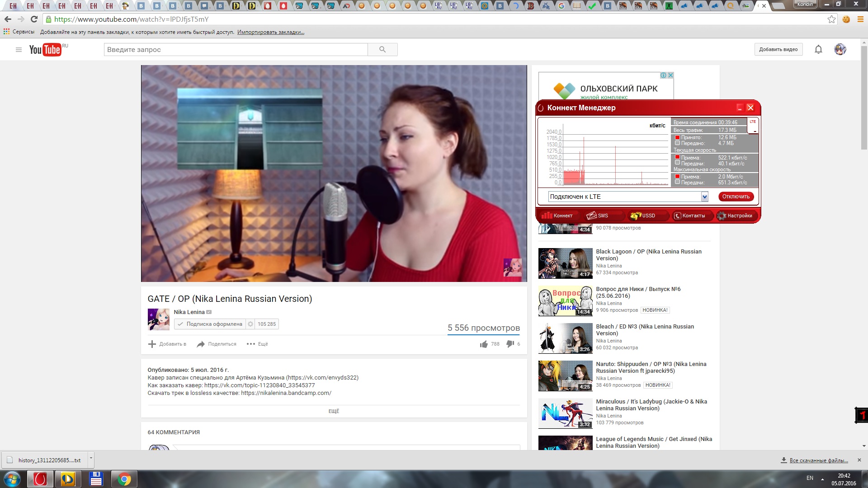The width and height of the screenshot is (868, 488).
Task: Open the history txt download options arrow
Action: (91, 459)
